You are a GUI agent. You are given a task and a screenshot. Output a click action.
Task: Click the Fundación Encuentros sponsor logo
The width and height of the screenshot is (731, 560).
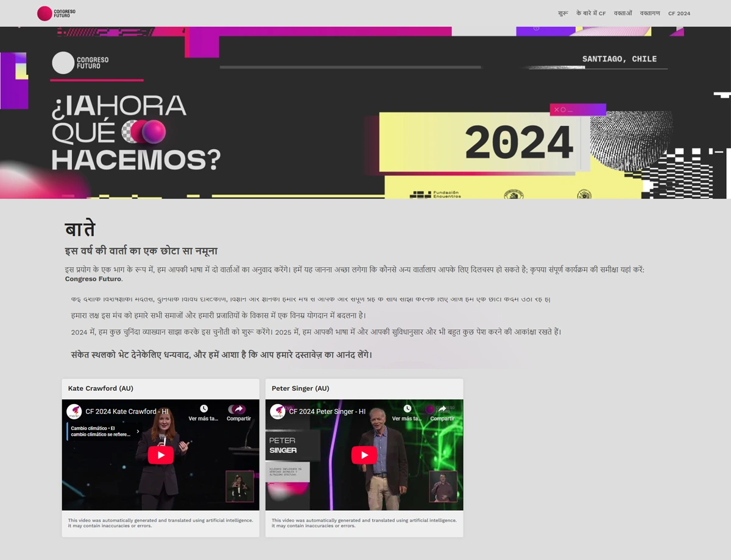(435, 195)
